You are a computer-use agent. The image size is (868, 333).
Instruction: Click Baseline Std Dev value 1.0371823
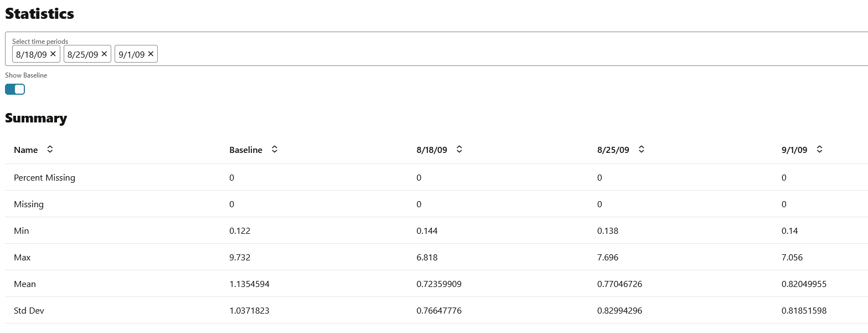tap(249, 311)
